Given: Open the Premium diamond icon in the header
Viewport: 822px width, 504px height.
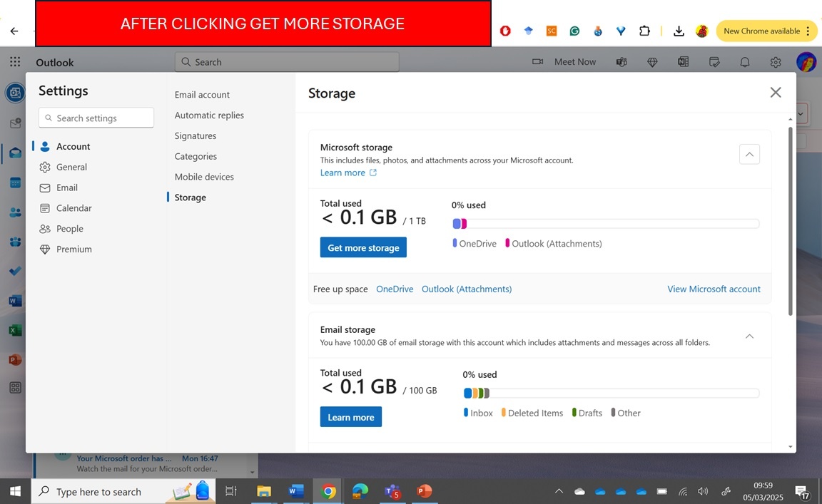Looking at the screenshot, I should click(x=652, y=62).
